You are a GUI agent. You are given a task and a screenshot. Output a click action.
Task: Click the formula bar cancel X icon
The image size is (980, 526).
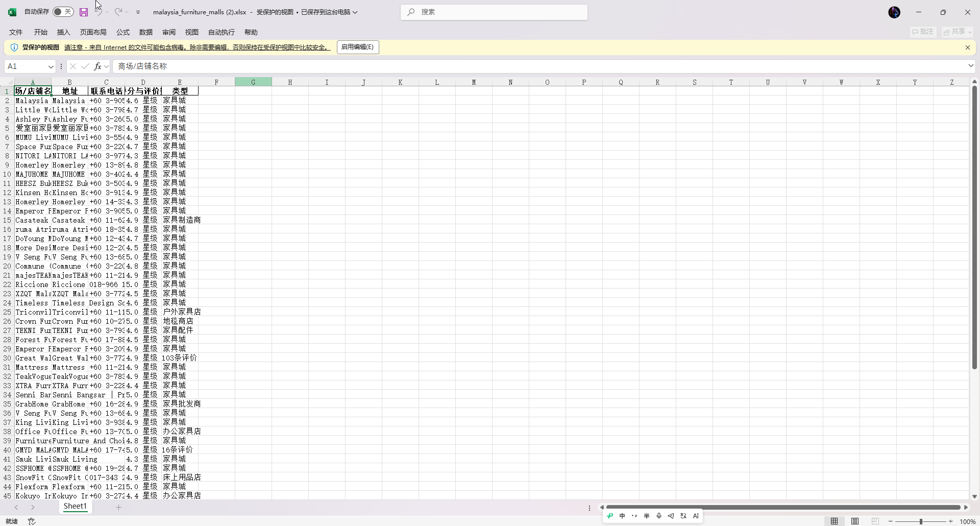point(73,66)
